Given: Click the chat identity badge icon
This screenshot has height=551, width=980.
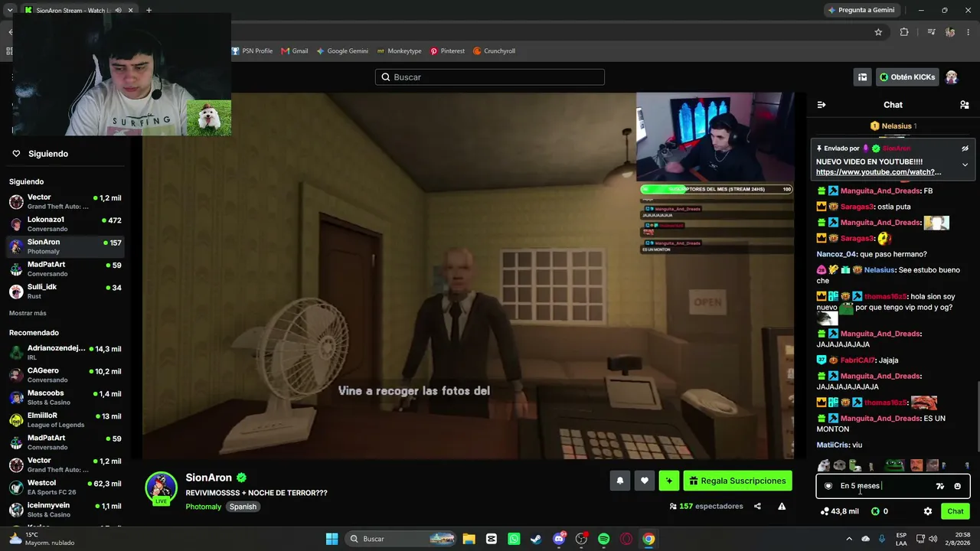Looking at the screenshot, I should coord(828,486).
